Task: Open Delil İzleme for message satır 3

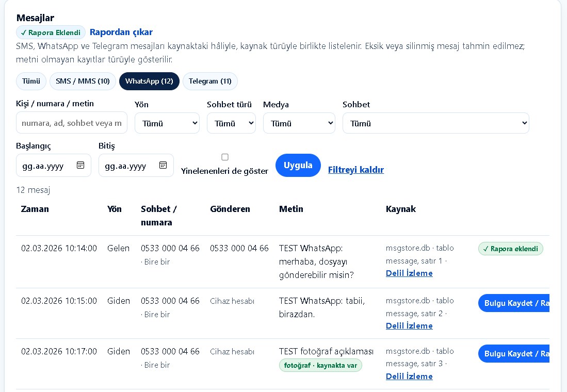Action: point(409,376)
